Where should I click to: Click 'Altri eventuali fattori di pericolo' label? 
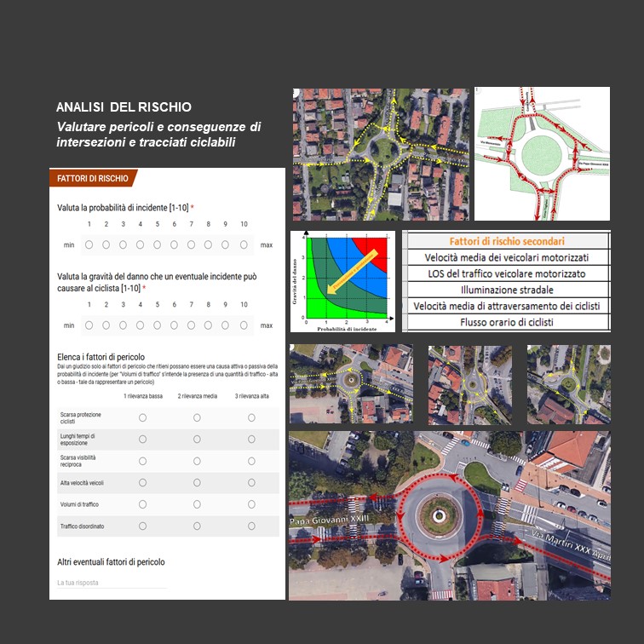[111, 562]
